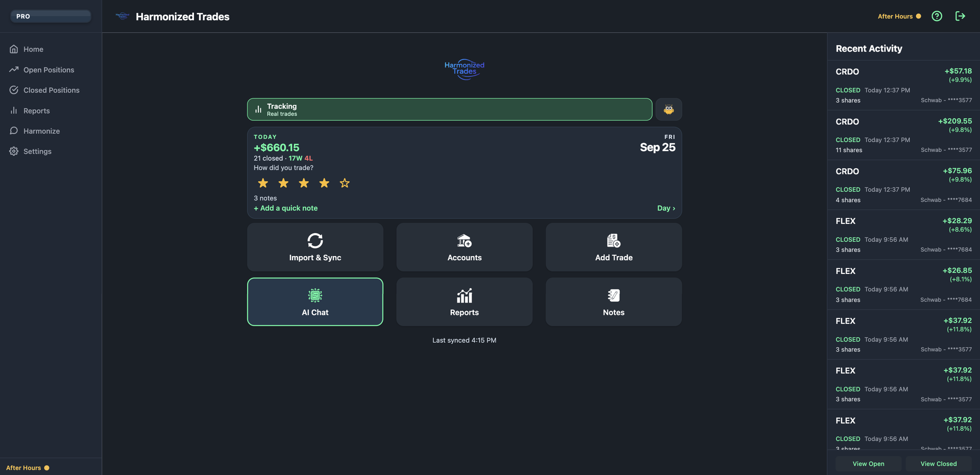The width and height of the screenshot is (980, 475).
Task: Open the Import & Sync tile
Action: click(x=315, y=247)
